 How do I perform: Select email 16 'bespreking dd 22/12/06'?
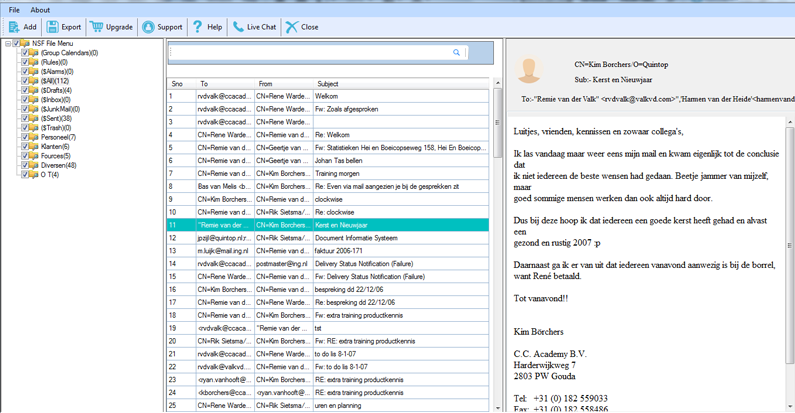click(328, 289)
